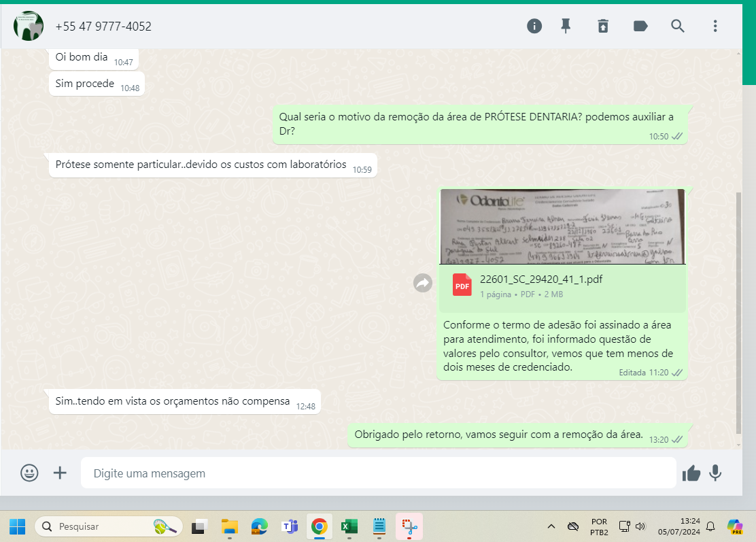Toggle the volume icon in system tray

point(640,526)
